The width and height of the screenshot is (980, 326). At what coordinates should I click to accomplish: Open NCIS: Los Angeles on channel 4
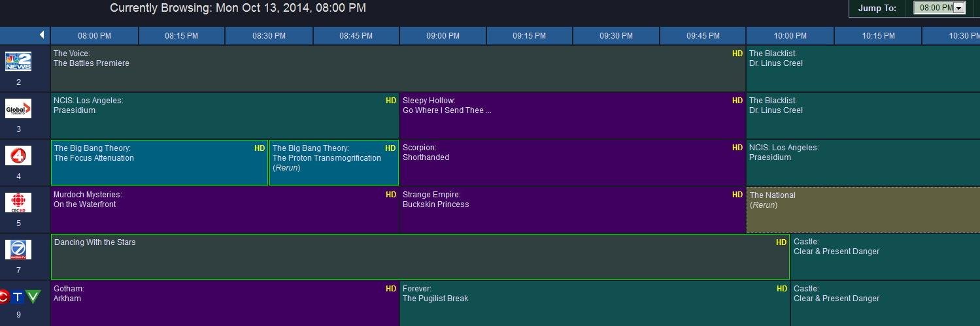[863, 163]
